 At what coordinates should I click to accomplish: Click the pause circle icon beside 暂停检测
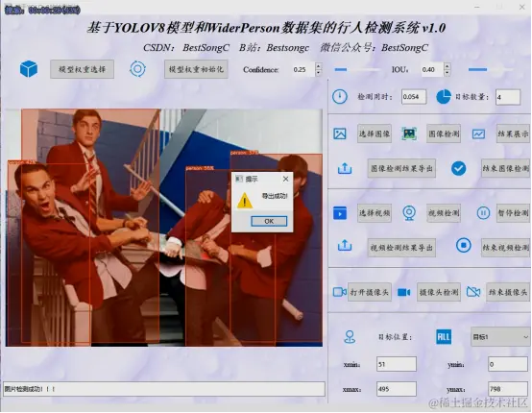(483, 213)
